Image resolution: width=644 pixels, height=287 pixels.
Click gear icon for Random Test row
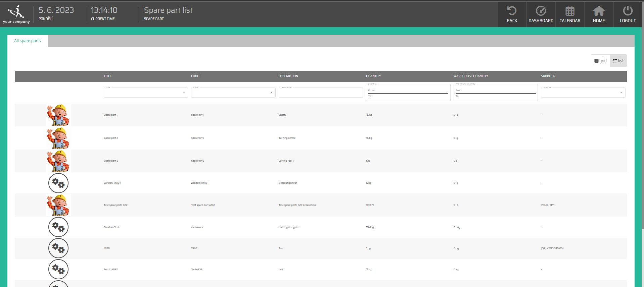click(58, 227)
